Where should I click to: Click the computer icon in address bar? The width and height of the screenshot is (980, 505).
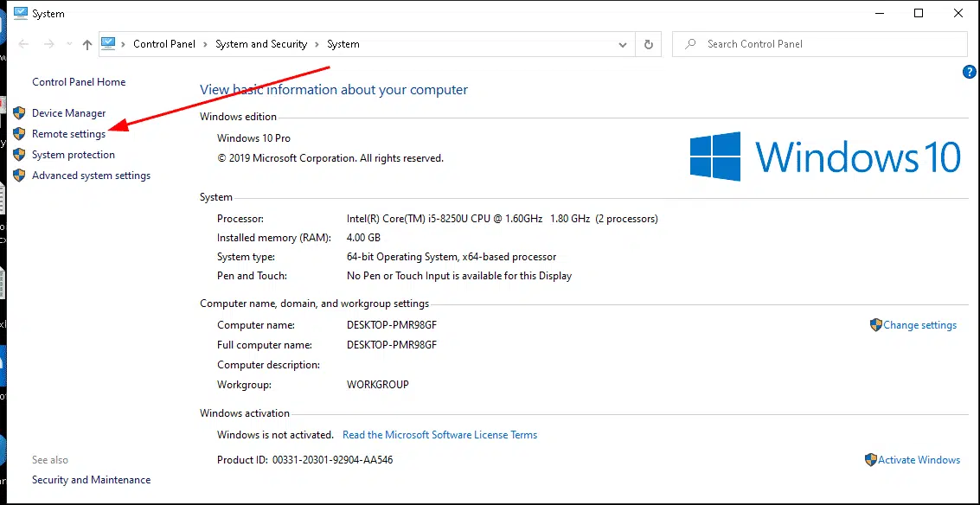[108, 44]
